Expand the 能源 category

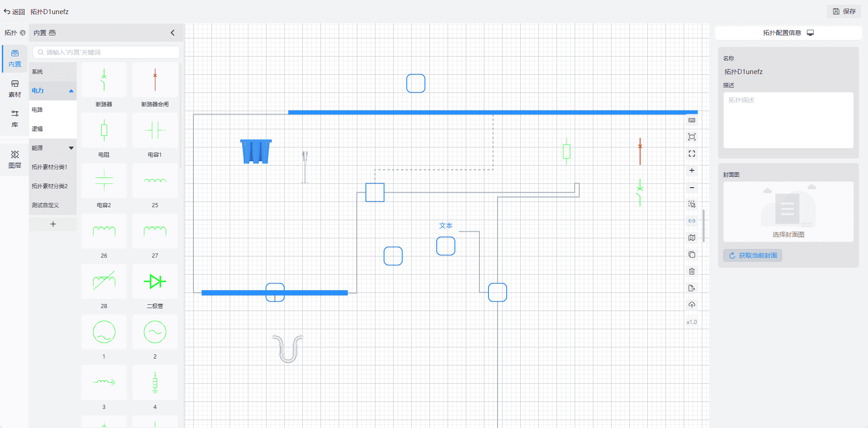click(71, 148)
